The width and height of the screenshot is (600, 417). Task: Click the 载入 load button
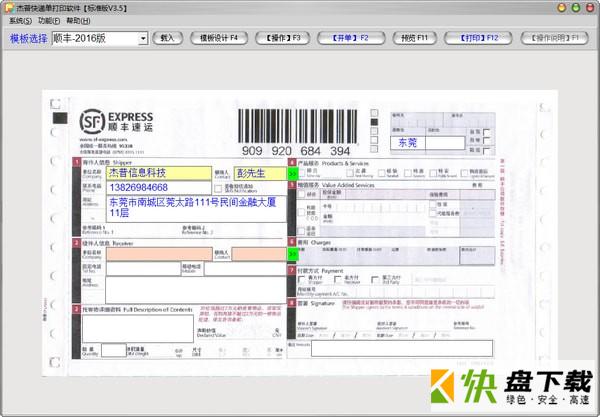coord(167,38)
